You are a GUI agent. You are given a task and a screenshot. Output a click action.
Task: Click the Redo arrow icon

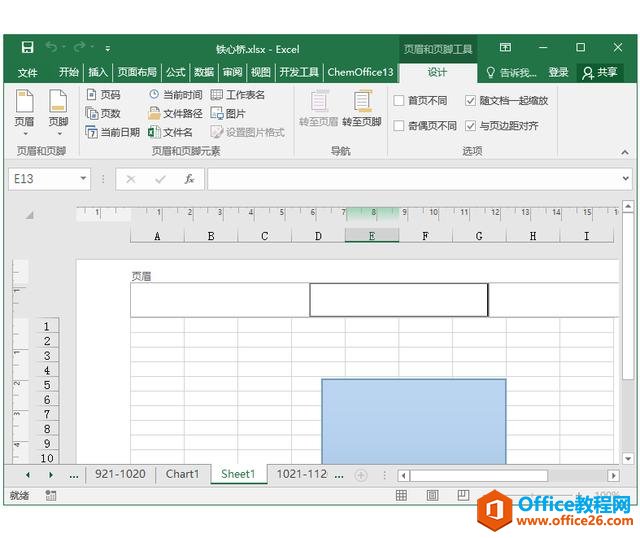click(x=79, y=47)
